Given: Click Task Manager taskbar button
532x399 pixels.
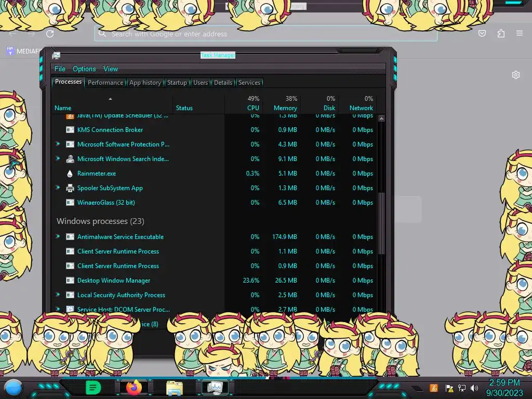Looking at the screenshot, I should point(215,388).
